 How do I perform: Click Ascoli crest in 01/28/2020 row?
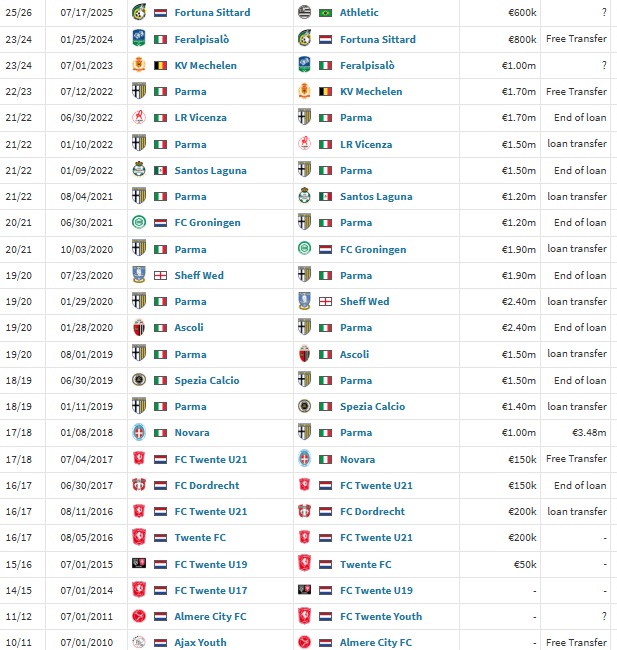click(x=138, y=327)
